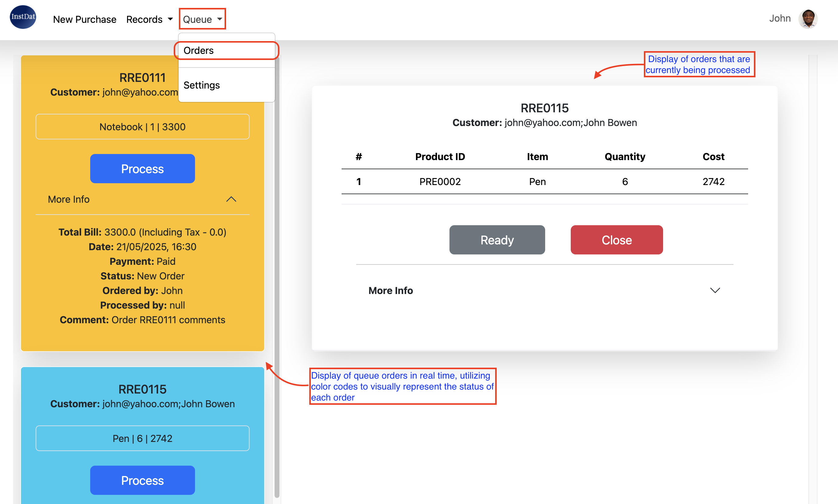Click the Pen | 6 | 2742 item box

(x=142, y=439)
